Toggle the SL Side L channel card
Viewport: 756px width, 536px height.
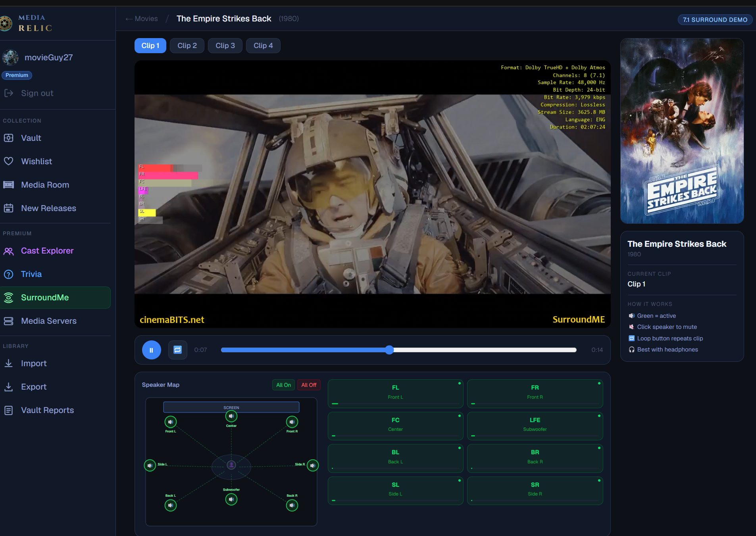click(396, 491)
